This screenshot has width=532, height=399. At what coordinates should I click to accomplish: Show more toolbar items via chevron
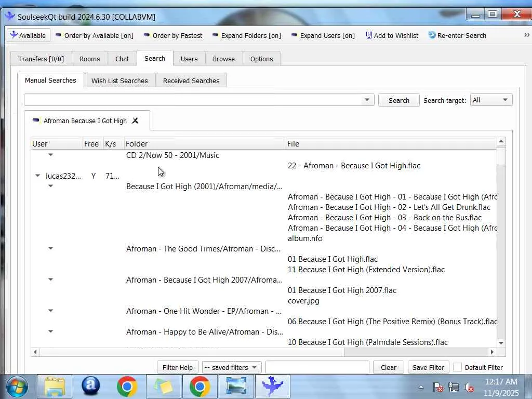click(x=527, y=35)
